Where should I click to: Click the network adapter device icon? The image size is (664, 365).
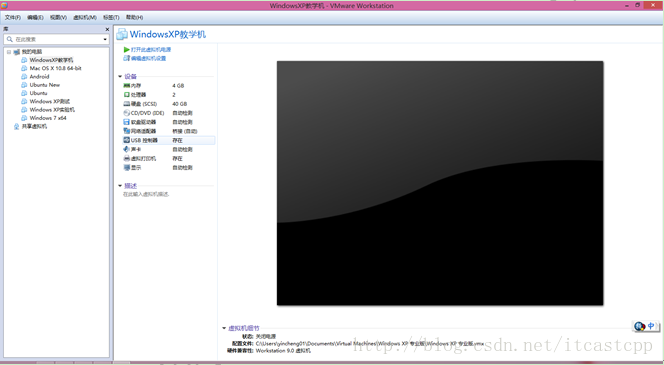tap(126, 131)
